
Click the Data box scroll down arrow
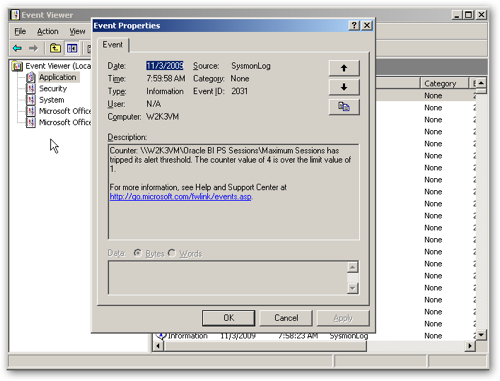click(x=353, y=288)
